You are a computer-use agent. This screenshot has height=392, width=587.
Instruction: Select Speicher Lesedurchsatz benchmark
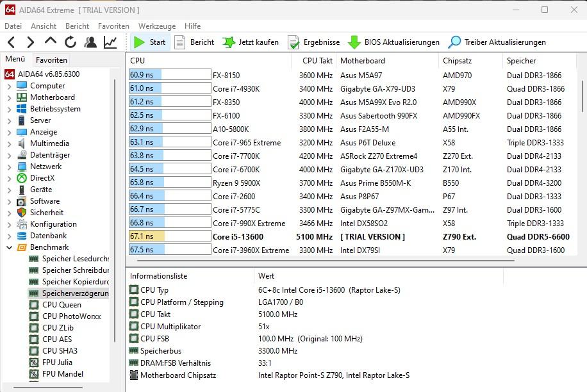coord(69,259)
